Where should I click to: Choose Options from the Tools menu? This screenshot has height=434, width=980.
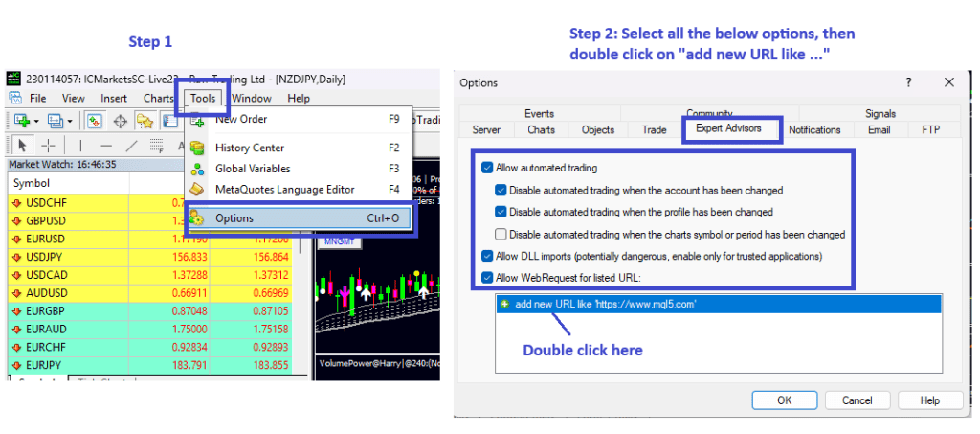coord(234,218)
